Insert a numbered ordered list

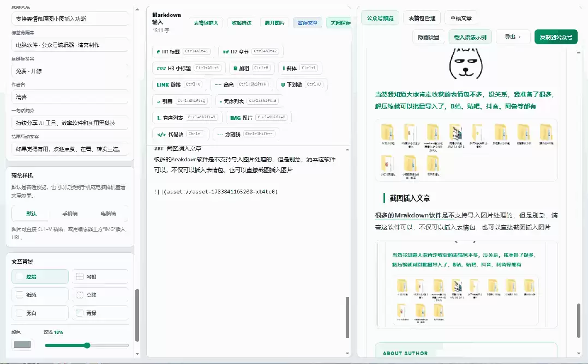(187, 118)
